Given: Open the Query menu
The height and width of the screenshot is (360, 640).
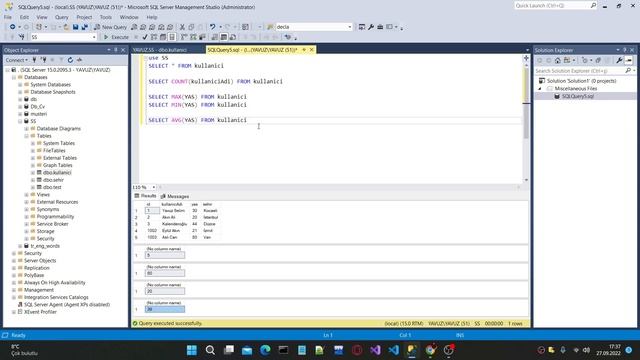Looking at the screenshot, I should 62,17.
